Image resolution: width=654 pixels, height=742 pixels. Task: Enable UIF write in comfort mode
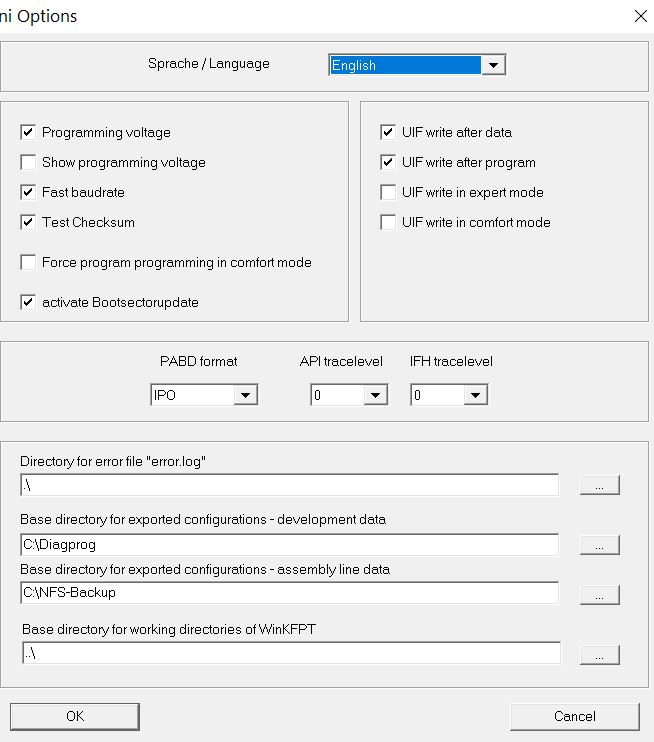point(388,222)
